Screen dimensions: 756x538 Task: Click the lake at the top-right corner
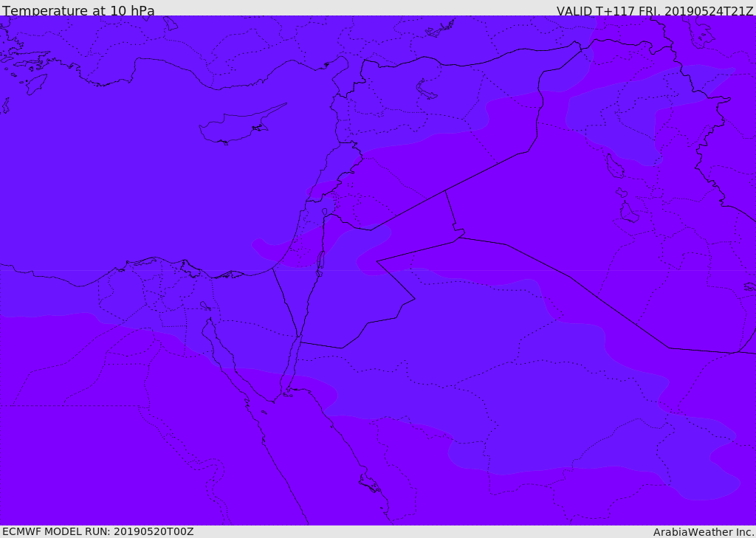coord(701,33)
